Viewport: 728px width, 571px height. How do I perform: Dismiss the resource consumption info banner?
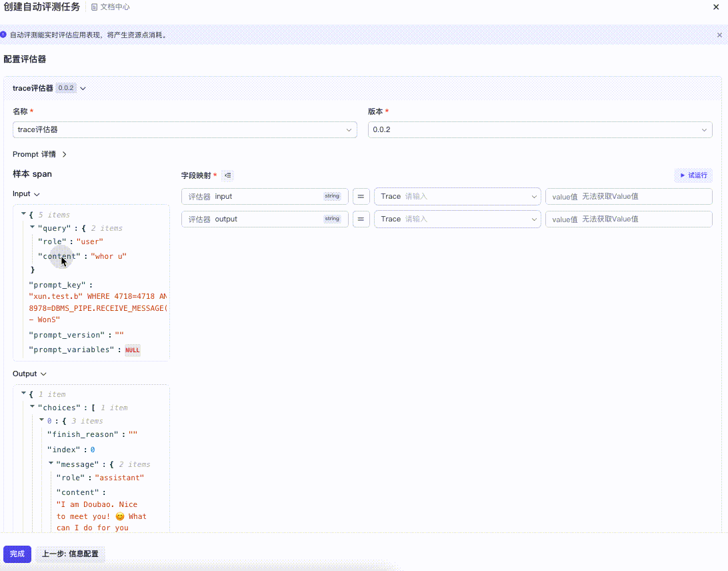pos(719,35)
